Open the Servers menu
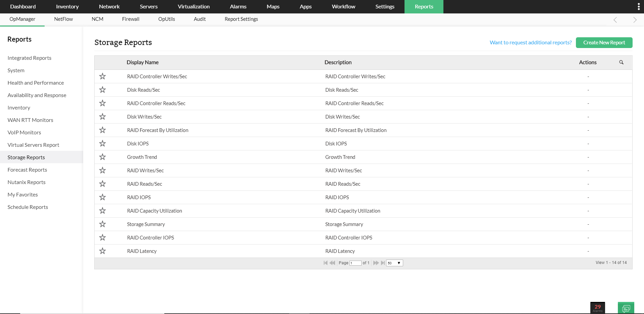Image resolution: width=644 pixels, height=314 pixels. [149, 7]
